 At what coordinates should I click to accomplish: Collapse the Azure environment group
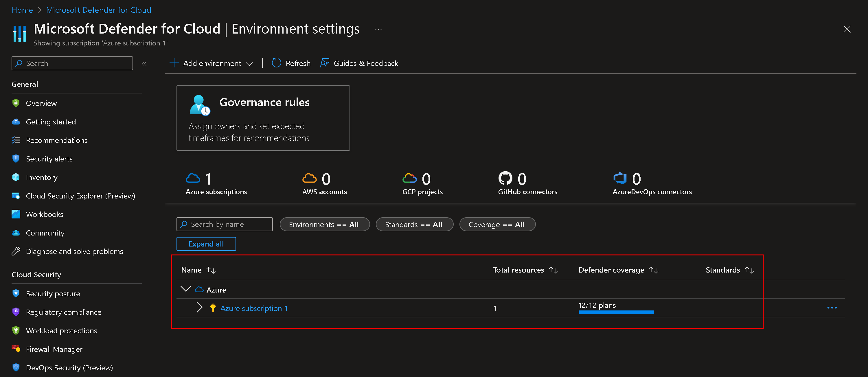pyautogui.click(x=185, y=289)
